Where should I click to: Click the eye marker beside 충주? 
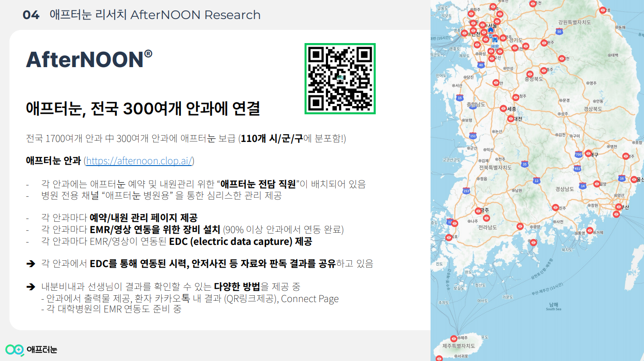tap(543, 70)
